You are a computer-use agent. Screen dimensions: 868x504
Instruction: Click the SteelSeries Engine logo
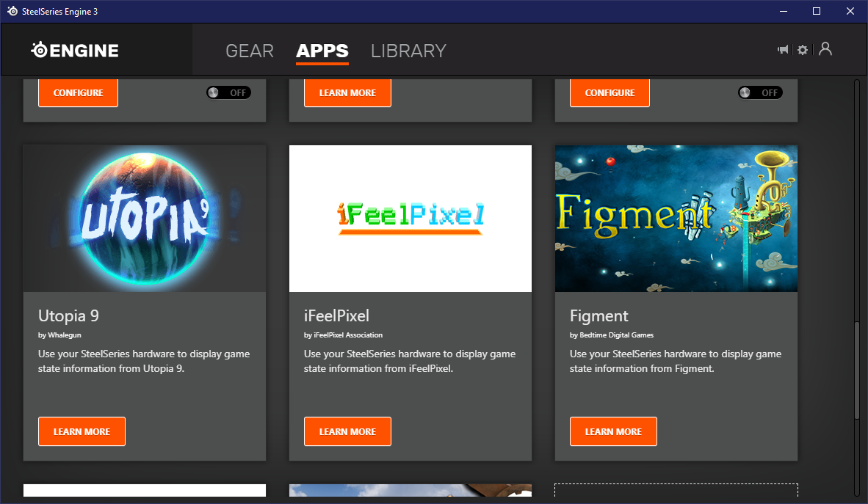point(75,51)
